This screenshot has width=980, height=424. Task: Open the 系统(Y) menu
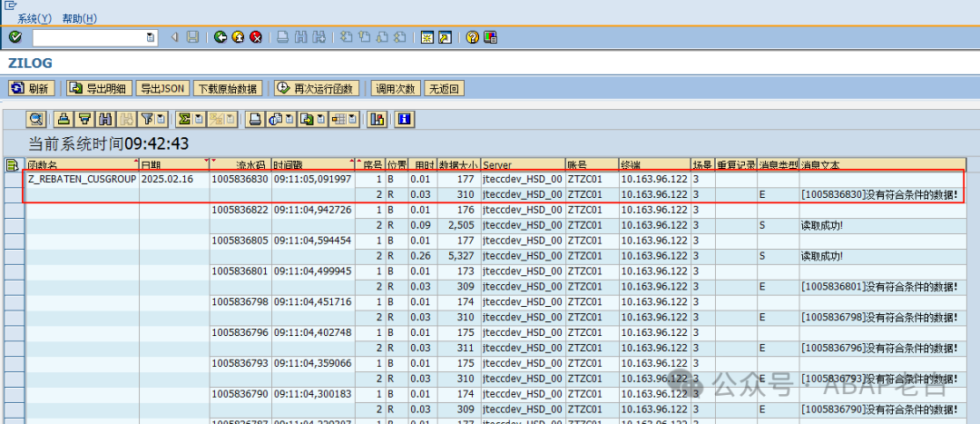[34, 19]
